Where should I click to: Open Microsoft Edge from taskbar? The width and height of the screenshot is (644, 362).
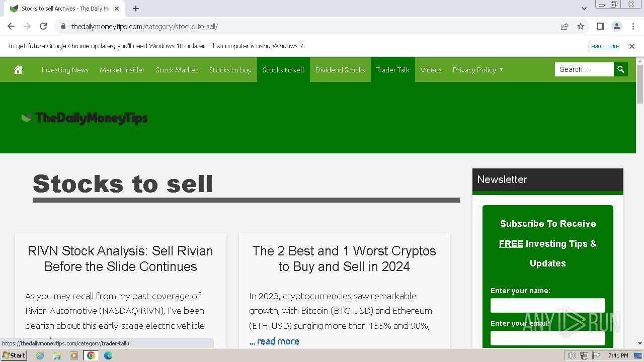click(x=108, y=355)
